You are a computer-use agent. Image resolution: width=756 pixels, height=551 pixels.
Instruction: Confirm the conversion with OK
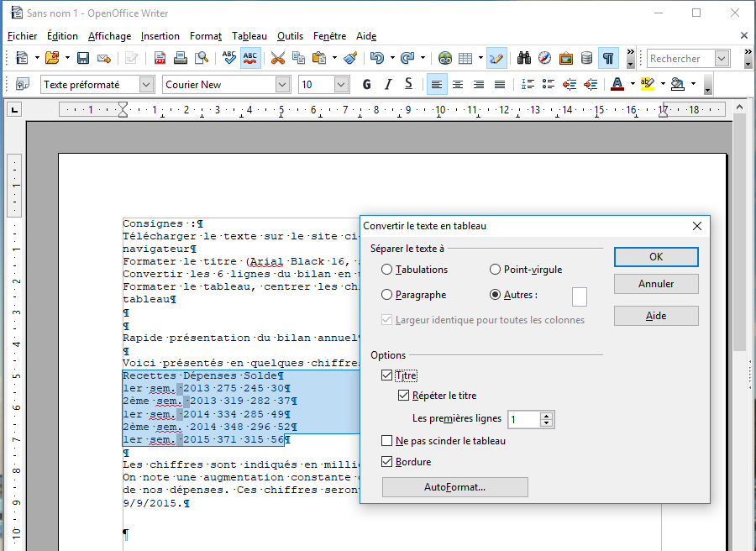pyautogui.click(x=656, y=257)
